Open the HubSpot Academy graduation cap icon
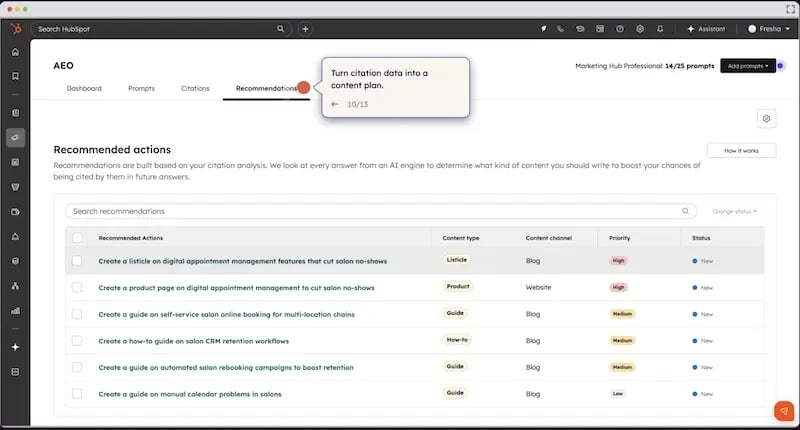This screenshot has height=430, width=800. coord(580,29)
